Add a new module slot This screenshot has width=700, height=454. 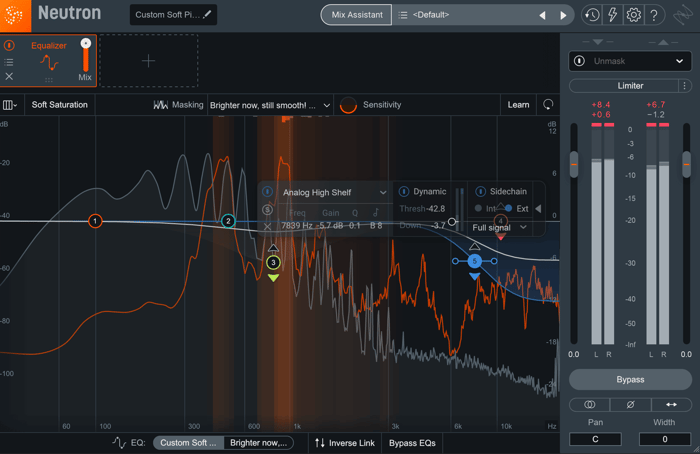tap(149, 61)
